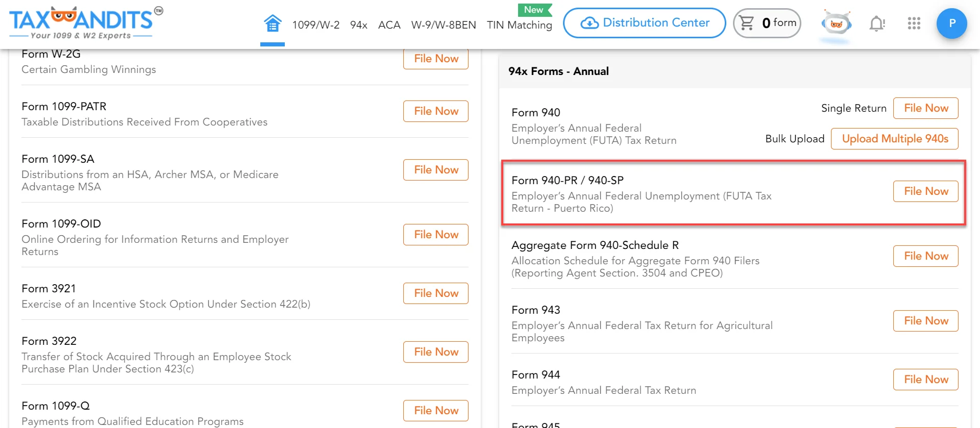The height and width of the screenshot is (428, 980).
Task: Go to the Home dashboard icon
Action: tap(273, 23)
